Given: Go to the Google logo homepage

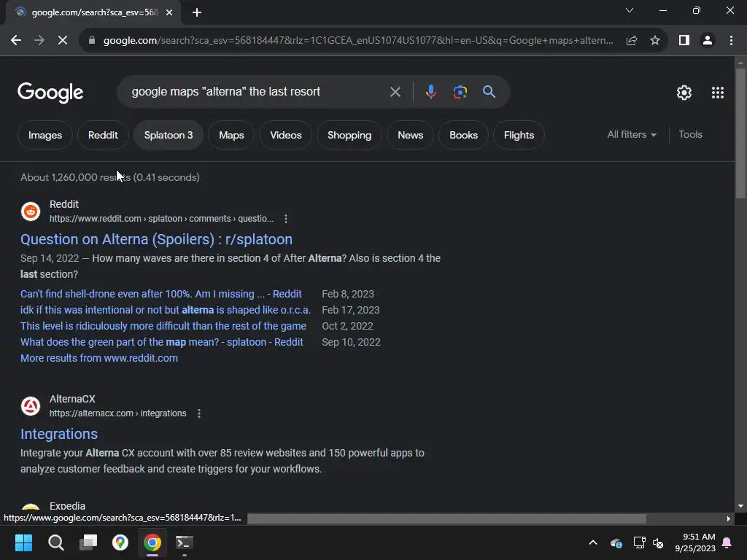Looking at the screenshot, I should tap(50, 93).
